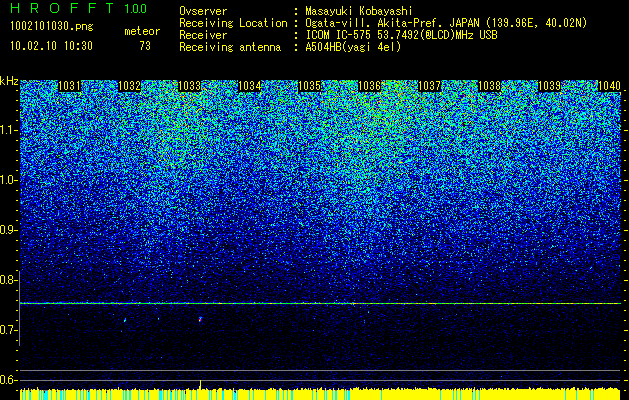Click the 1036 time marker label
629x400 pixels.
coord(369,86)
